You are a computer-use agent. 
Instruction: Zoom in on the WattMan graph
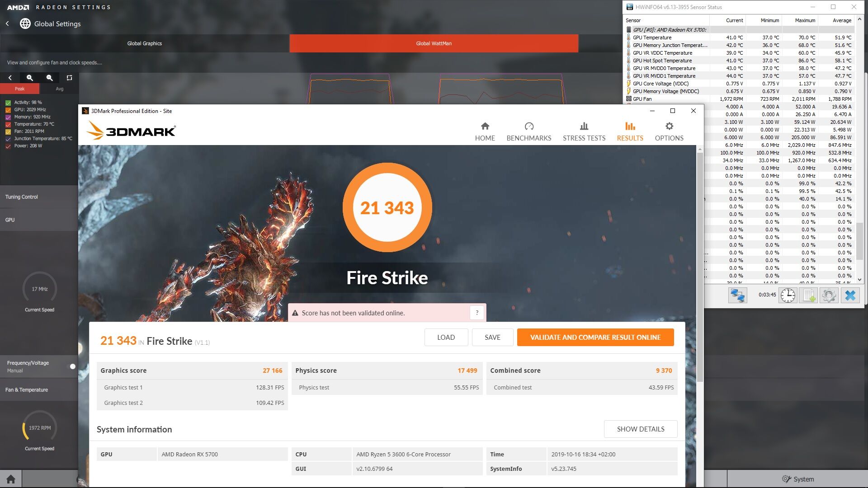pyautogui.click(x=30, y=78)
